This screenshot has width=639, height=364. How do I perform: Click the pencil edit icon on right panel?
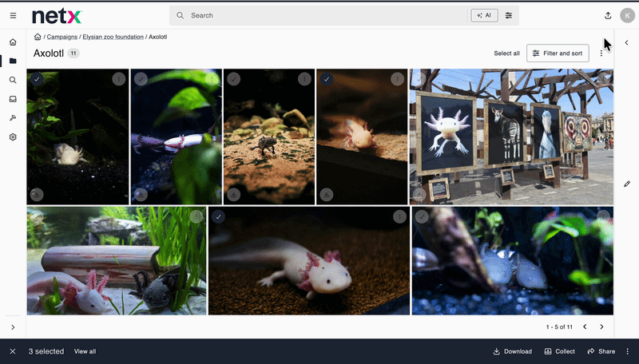point(627,184)
